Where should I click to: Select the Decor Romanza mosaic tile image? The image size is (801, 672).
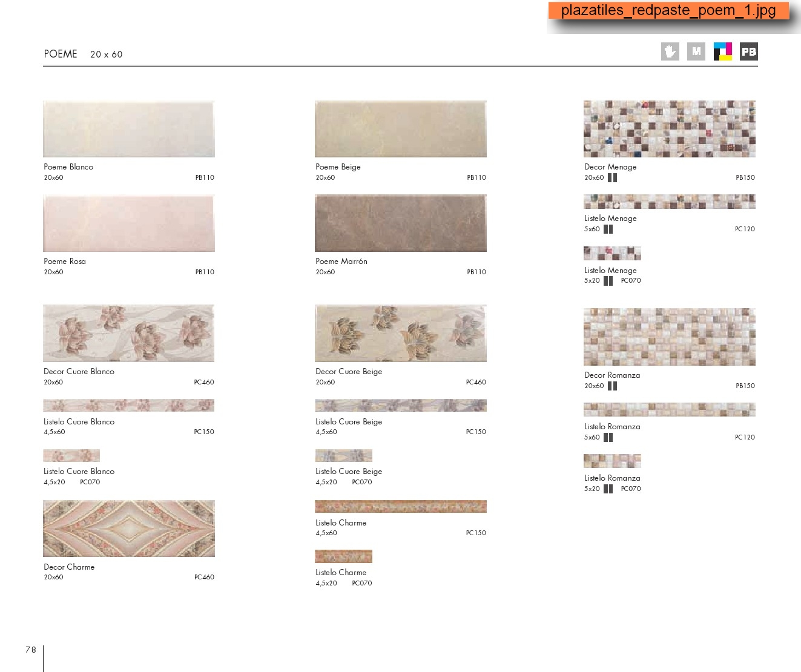click(x=670, y=337)
